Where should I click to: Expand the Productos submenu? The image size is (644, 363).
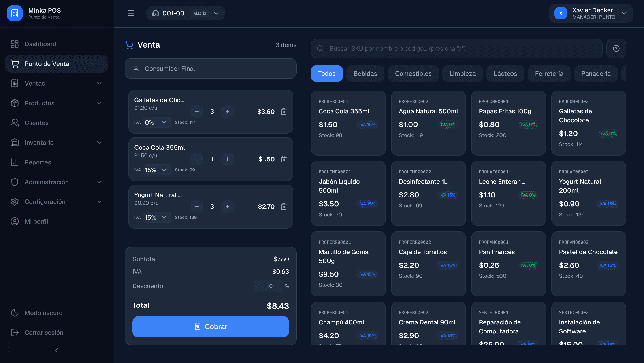57,103
